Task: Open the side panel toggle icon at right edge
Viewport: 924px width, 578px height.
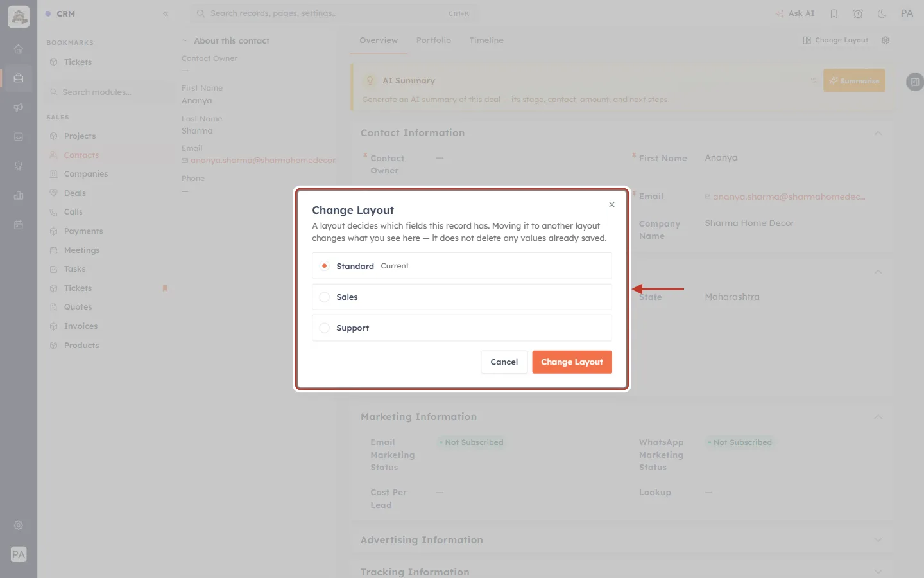Action: click(x=915, y=82)
